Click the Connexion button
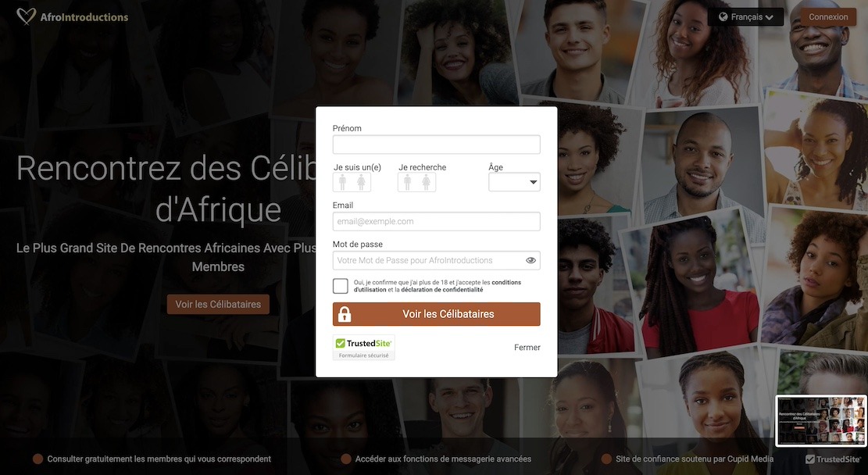 coord(828,17)
